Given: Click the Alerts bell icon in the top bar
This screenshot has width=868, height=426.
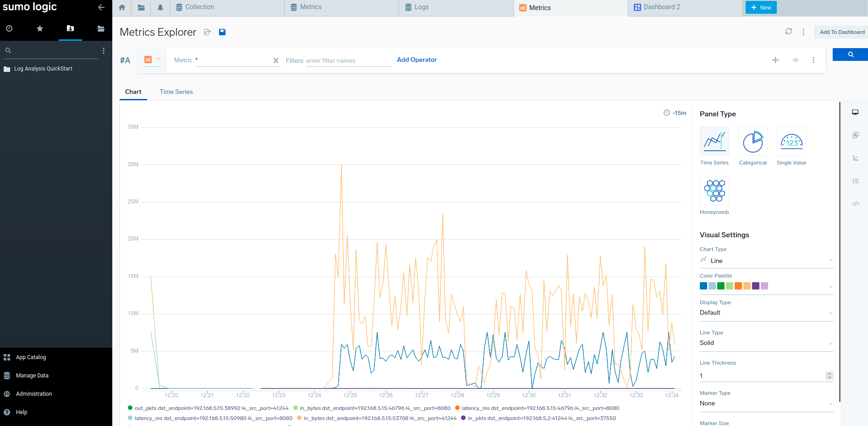Looking at the screenshot, I should 160,7.
